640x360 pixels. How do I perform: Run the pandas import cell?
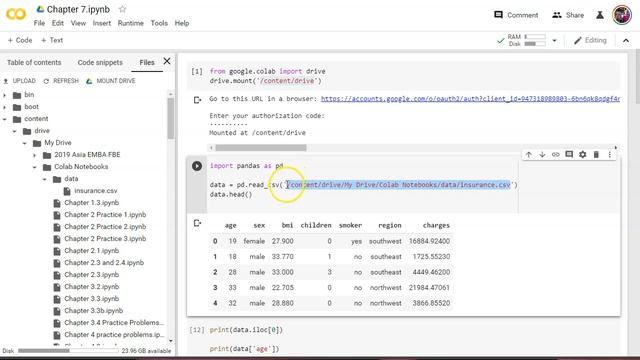point(197,166)
